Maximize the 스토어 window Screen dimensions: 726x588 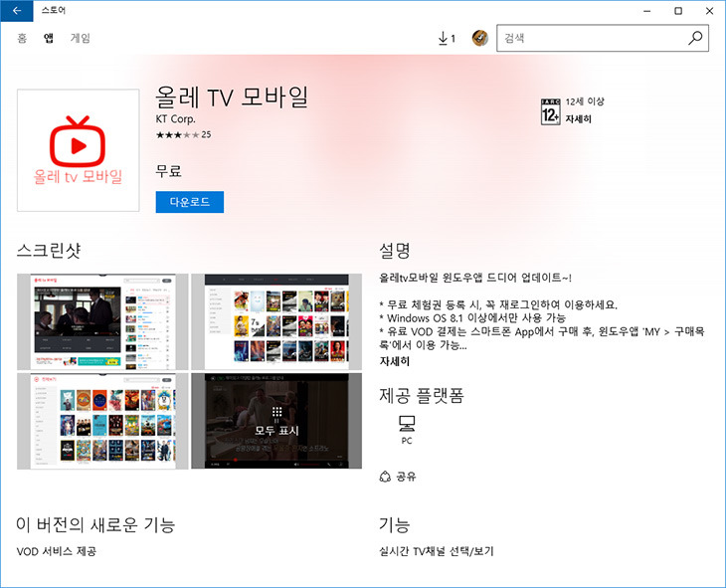coord(678,11)
